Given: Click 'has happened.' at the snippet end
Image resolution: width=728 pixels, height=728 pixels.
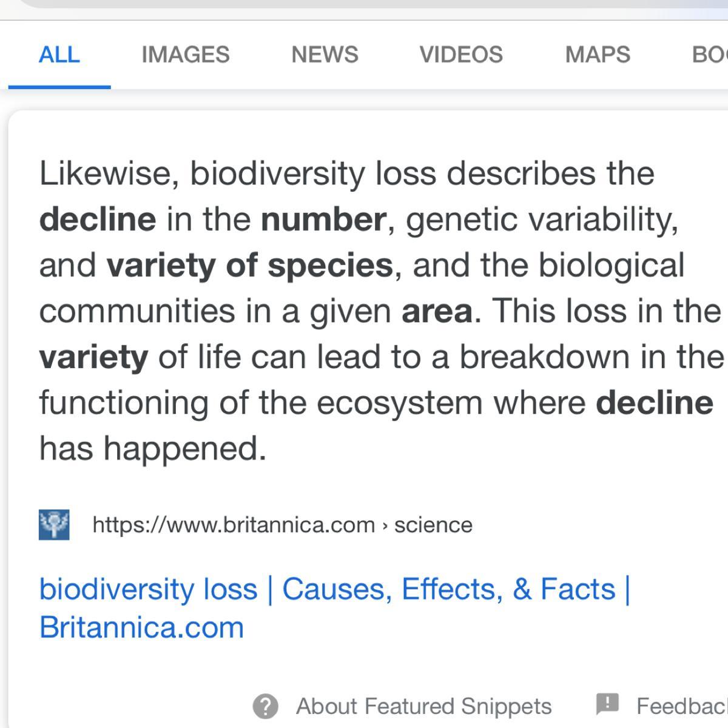Looking at the screenshot, I should [153, 449].
